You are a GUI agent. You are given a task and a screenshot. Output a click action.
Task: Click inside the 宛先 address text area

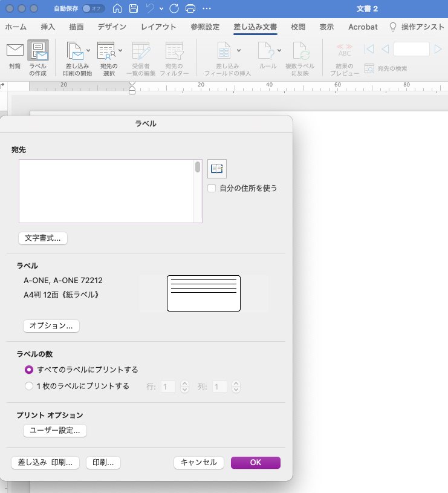point(106,191)
